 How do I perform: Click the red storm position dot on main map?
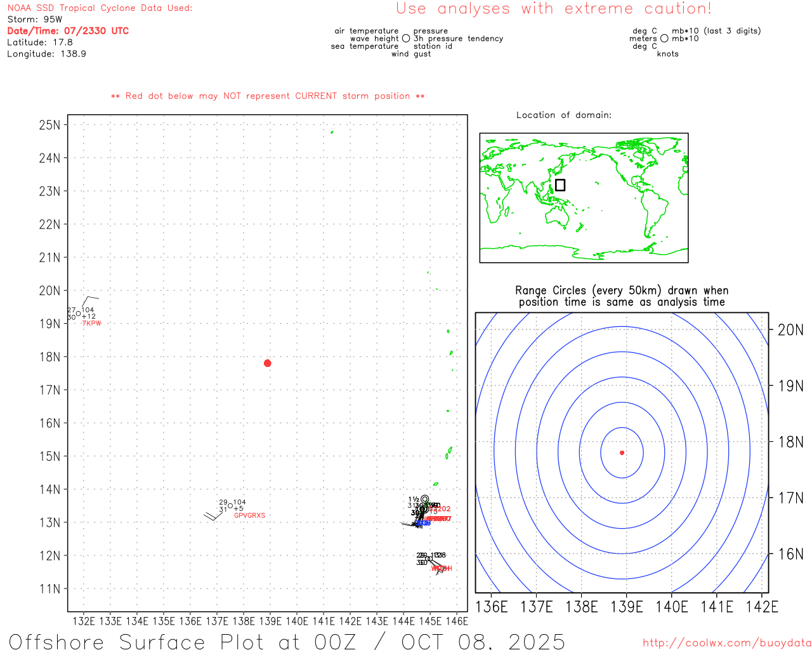click(268, 363)
